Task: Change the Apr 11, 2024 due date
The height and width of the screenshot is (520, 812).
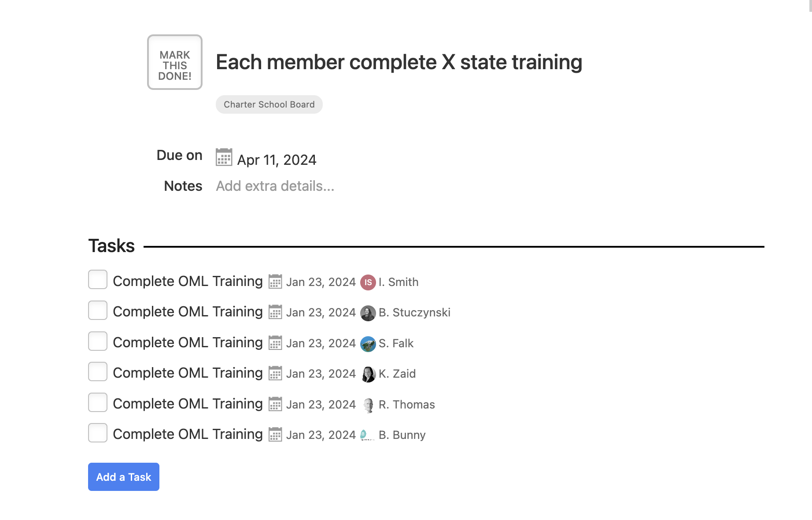Action: [277, 160]
